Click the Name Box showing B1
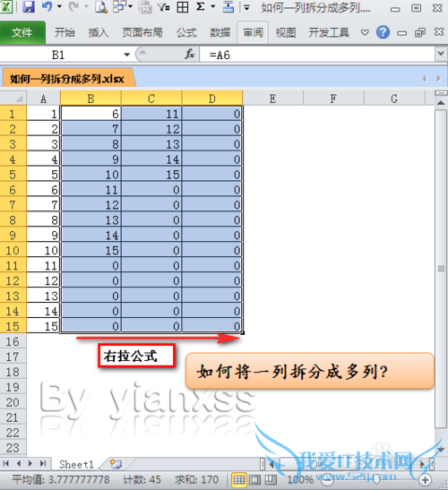 point(59,55)
